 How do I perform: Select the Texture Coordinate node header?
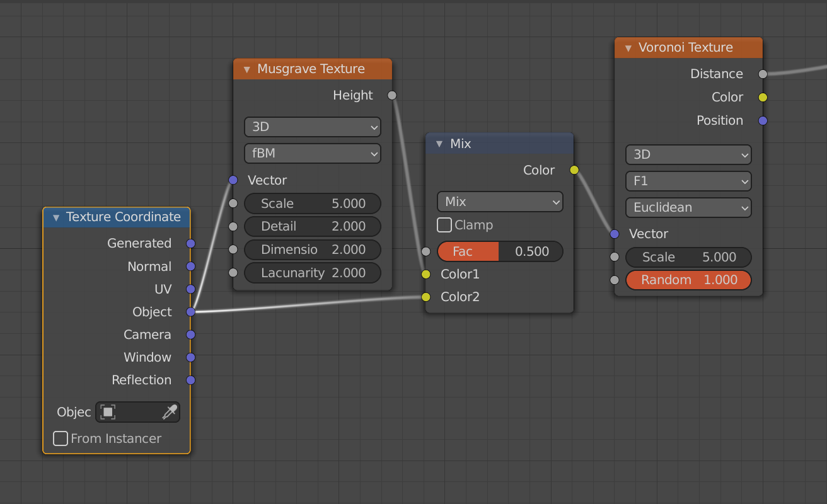pyautogui.click(x=117, y=217)
